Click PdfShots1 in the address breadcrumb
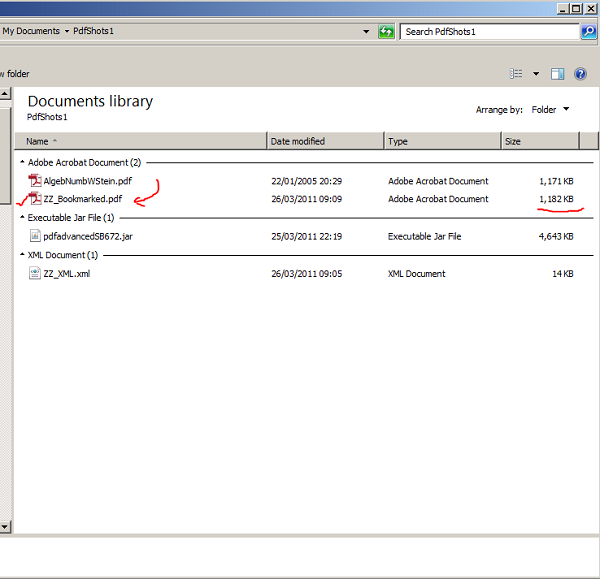Viewport: 600px width, 579px height. pos(94,31)
